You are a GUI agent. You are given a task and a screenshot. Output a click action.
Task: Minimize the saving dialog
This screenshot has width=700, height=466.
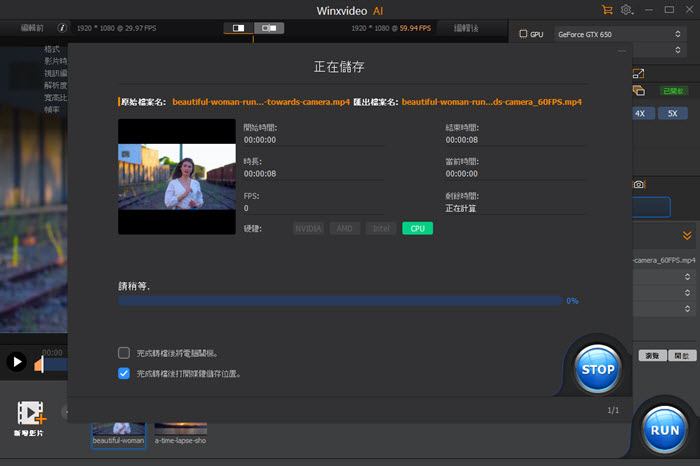622,51
